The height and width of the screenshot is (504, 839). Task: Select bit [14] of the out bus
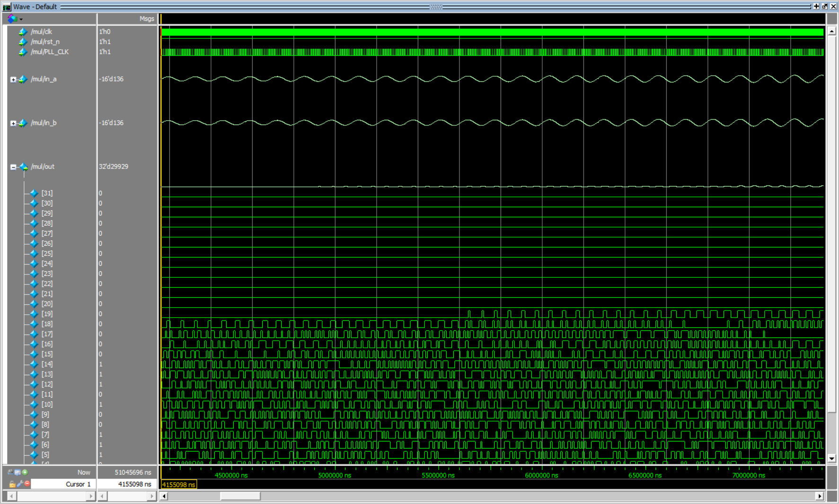coord(47,364)
